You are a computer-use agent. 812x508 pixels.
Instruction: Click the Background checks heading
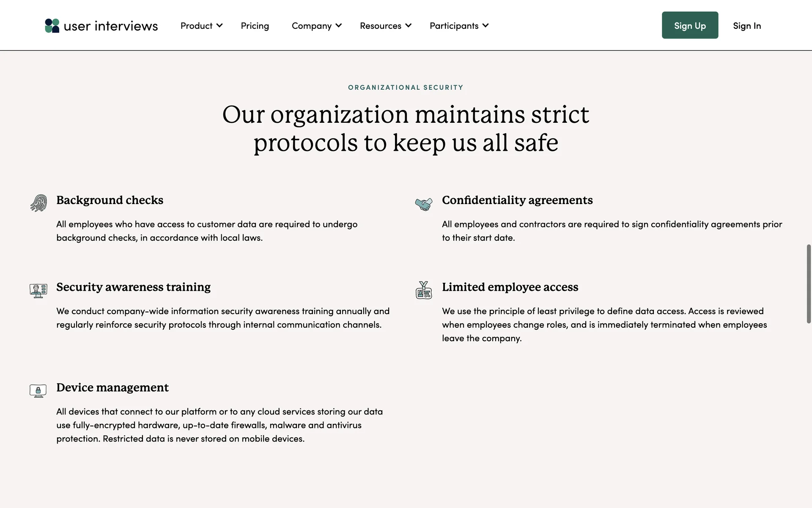[x=110, y=200]
